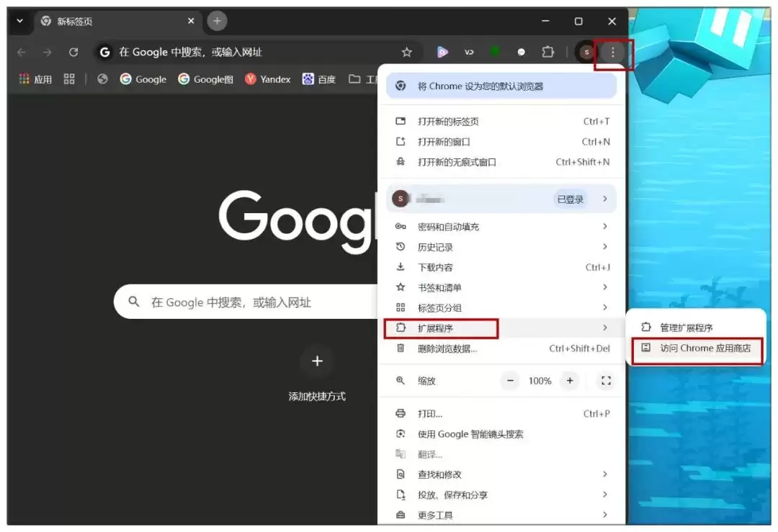Open the Google Play extension icon

[x=442, y=52]
